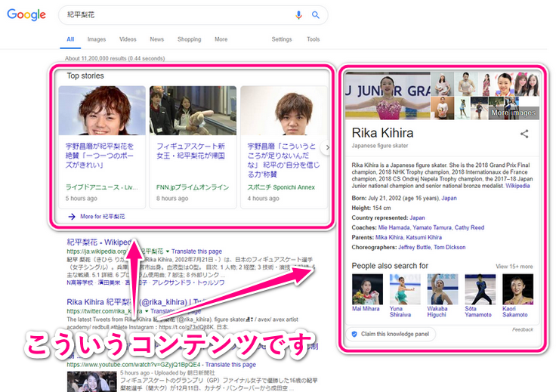
Task: Open choreographer Tom Dickson link
Action: click(x=449, y=247)
